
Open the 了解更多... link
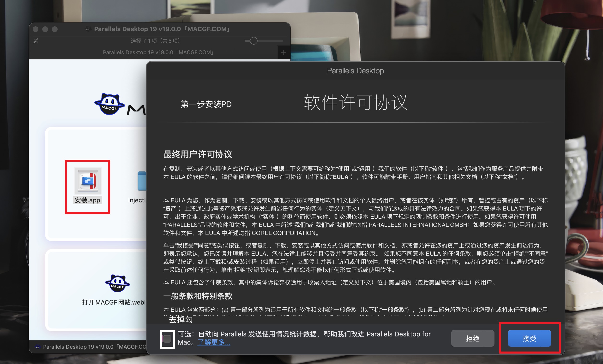coord(213,342)
